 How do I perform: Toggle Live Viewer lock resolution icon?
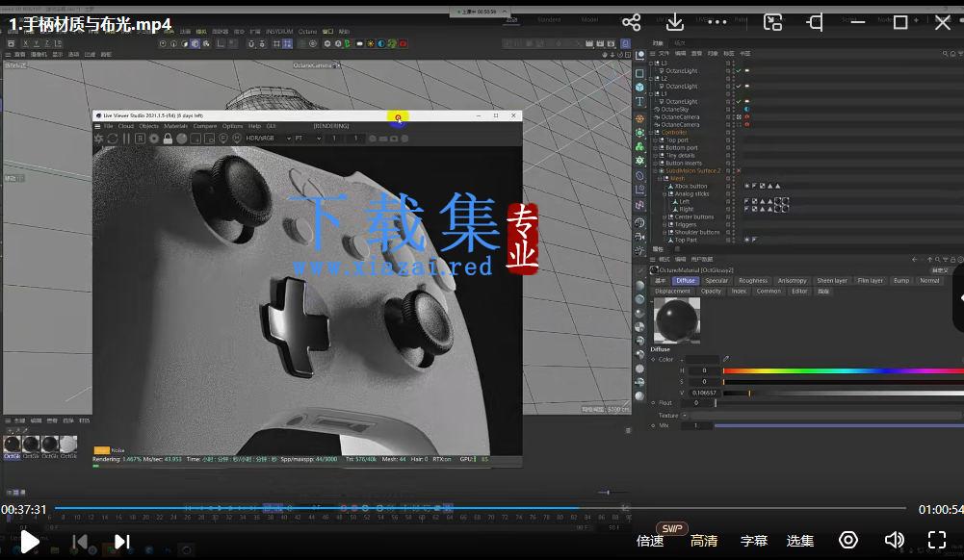[168, 139]
